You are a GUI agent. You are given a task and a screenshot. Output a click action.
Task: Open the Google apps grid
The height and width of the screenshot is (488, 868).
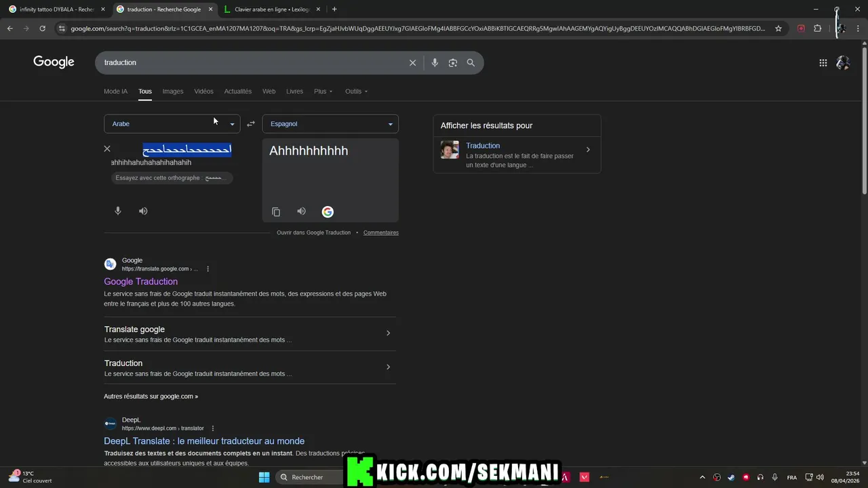click(x=823, y=62)
